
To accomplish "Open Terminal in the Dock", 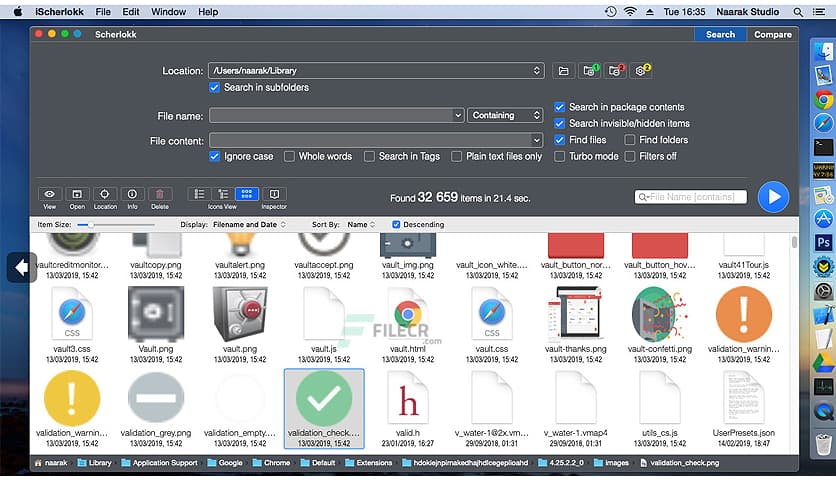I will click(824, 147).
